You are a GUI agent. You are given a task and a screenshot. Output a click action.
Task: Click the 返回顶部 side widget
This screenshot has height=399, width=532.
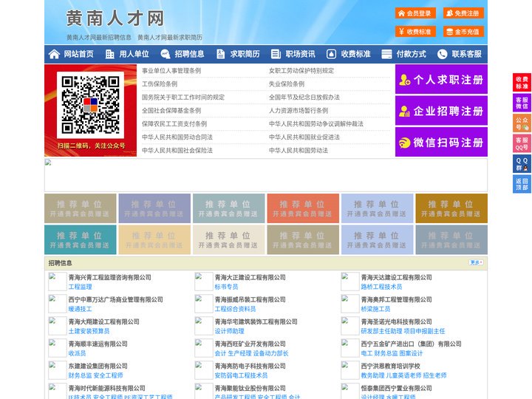(522, 184)
